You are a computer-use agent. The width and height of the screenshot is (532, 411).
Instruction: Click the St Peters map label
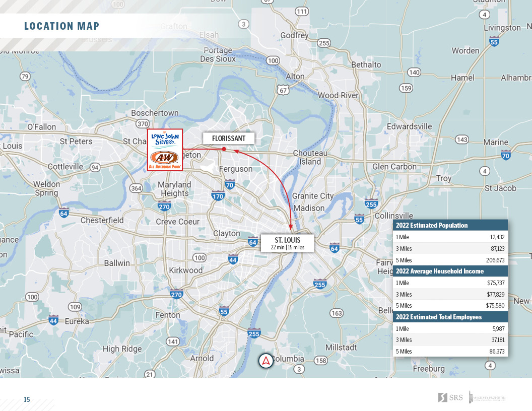(76, 142)
